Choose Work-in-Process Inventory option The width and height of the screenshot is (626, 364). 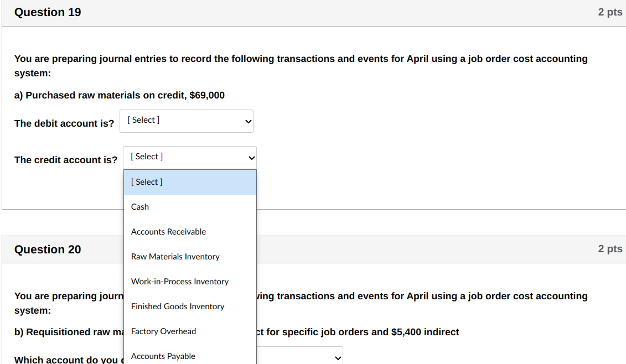[x=179, y=281]
